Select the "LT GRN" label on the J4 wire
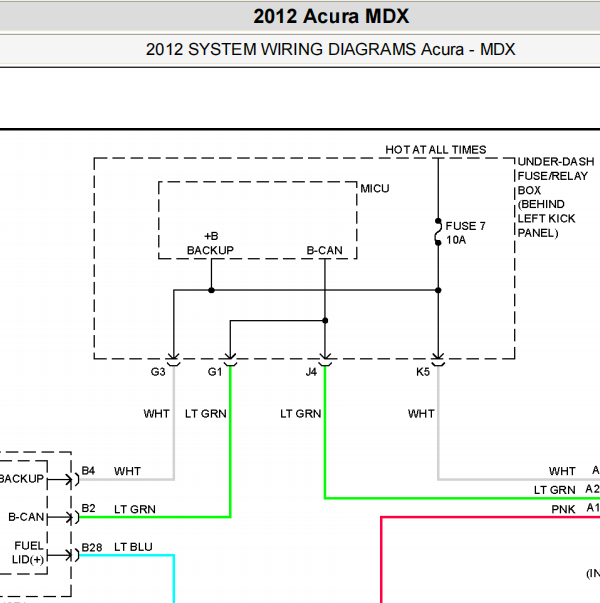The height and width of the screenshot is (603, 600). tap(300, 414)
